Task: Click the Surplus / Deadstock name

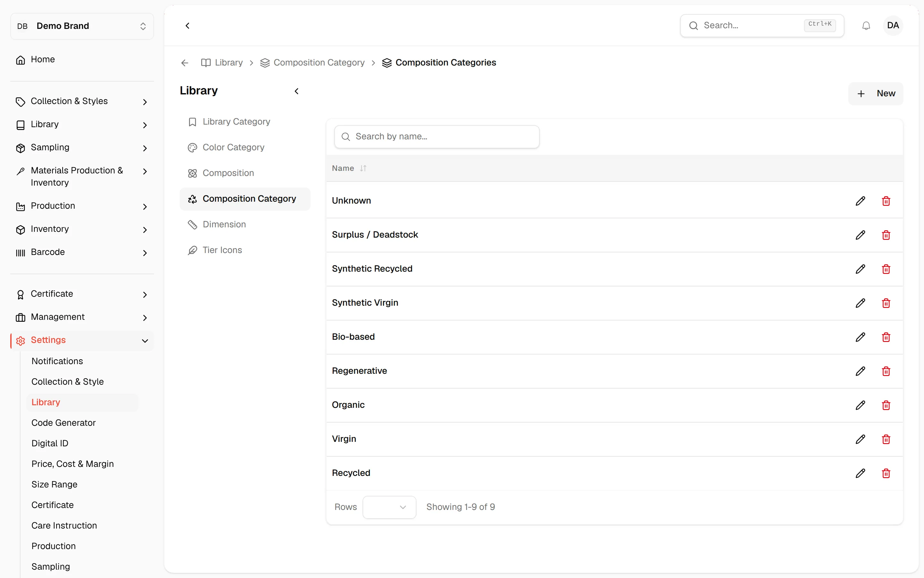Action: coord(374,235)
